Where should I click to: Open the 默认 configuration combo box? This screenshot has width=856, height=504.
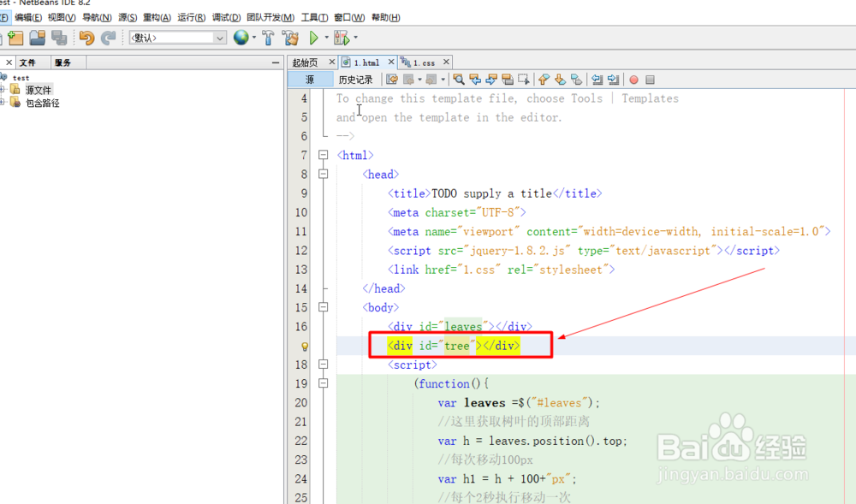(177, 38)
